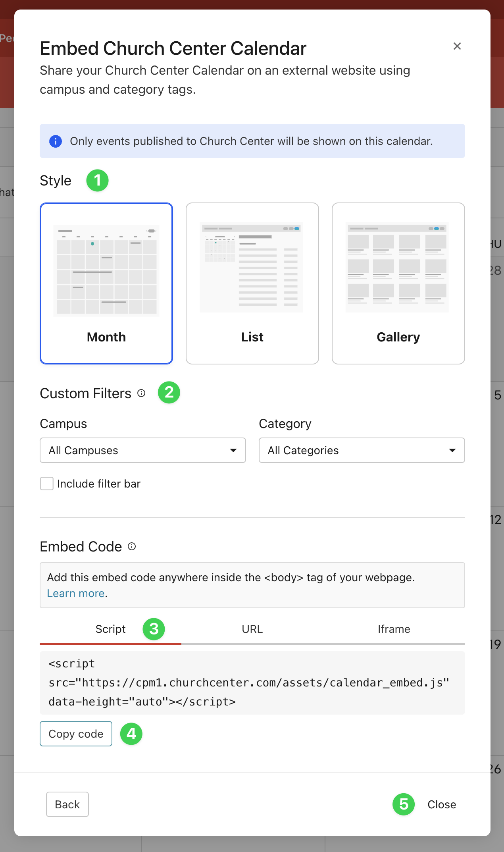Close the embed dialog with the X icon
This screenshot has height=852, width=504.
tap(457, 46)
